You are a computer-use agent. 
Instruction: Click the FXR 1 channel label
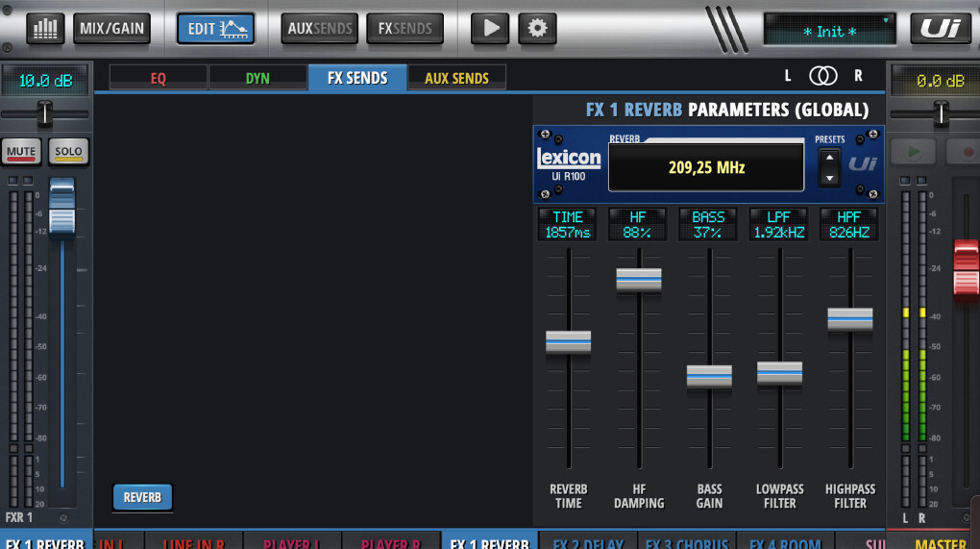point(19,517)
